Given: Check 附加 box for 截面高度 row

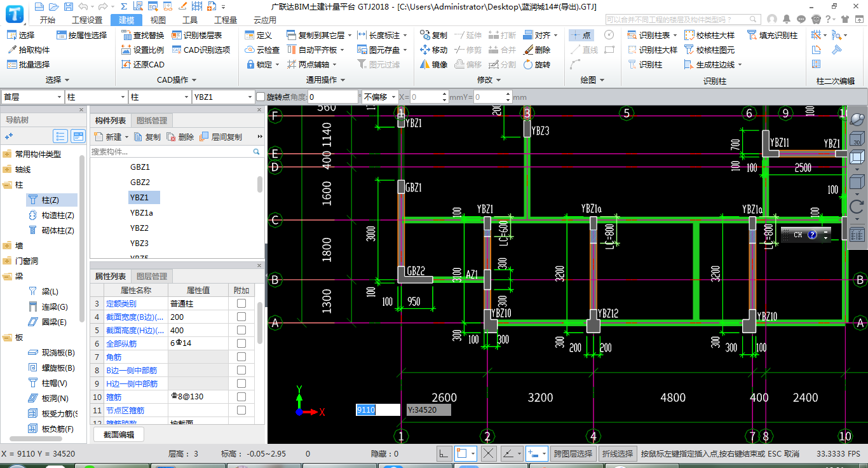Looking at the screenshot, I should pos(241,330).
